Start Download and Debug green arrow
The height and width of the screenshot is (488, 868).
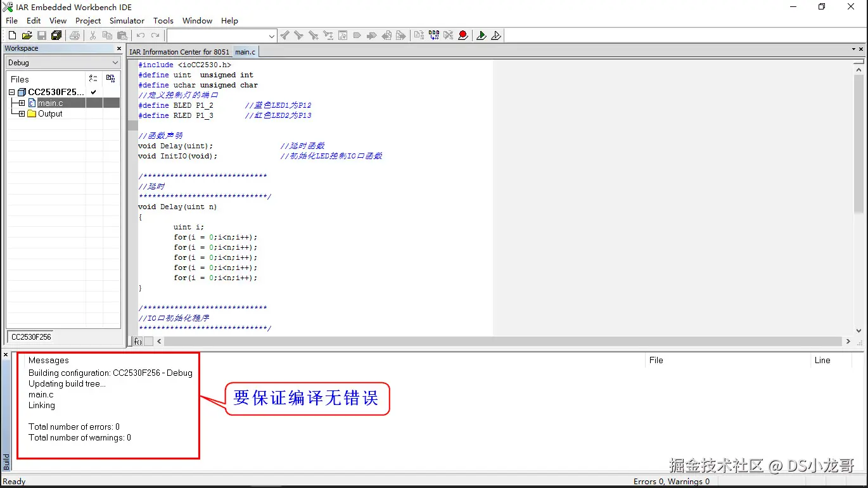click(x=482, y=35)
